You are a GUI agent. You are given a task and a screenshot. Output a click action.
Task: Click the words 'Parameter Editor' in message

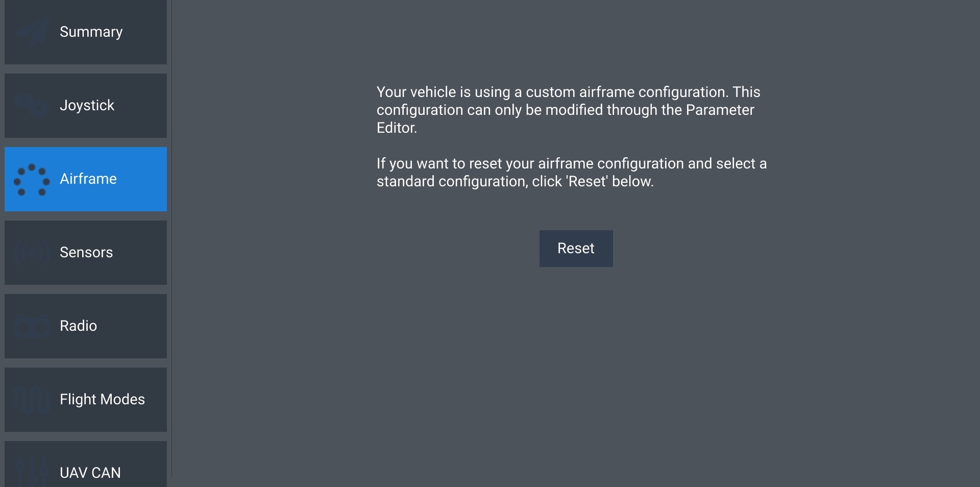click(720, 110)
